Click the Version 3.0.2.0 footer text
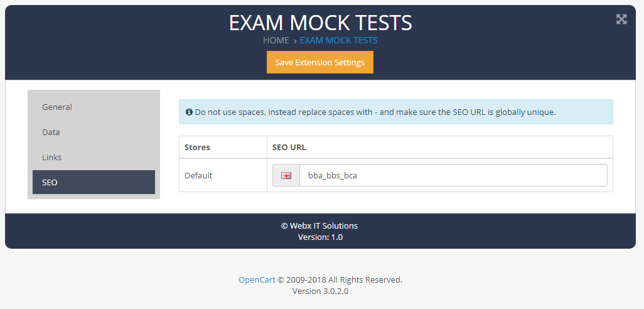 pos(320,291)
